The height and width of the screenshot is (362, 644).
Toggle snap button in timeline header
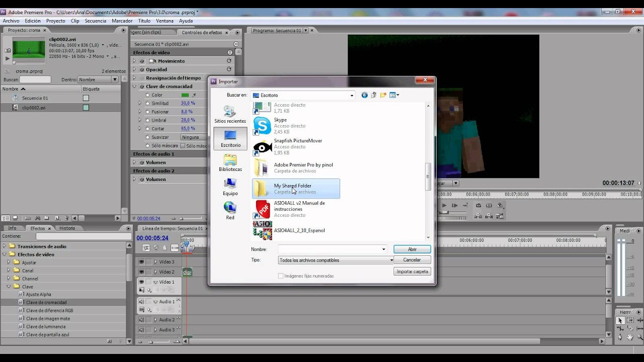click(146, 248)
